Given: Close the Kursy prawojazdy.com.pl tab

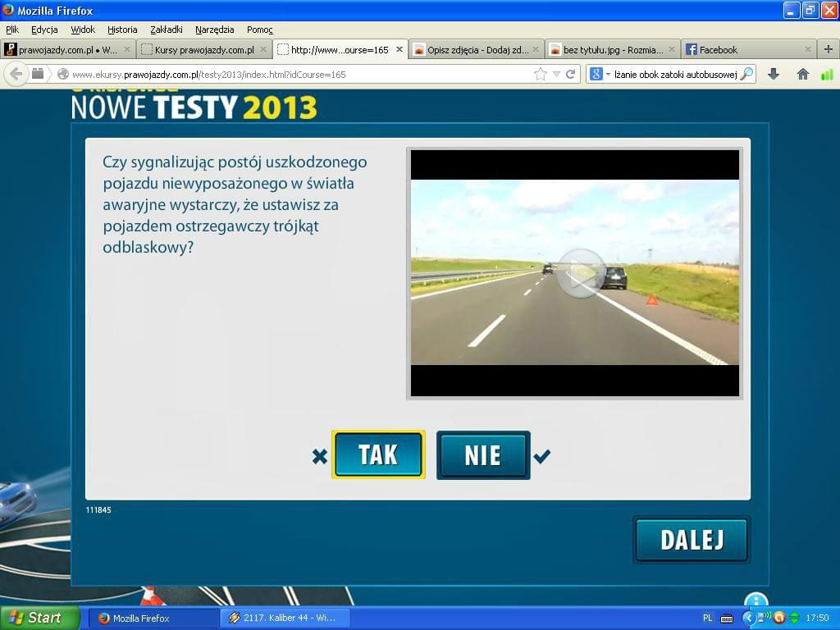Looking at the screenshot, I should coord(263,49).
